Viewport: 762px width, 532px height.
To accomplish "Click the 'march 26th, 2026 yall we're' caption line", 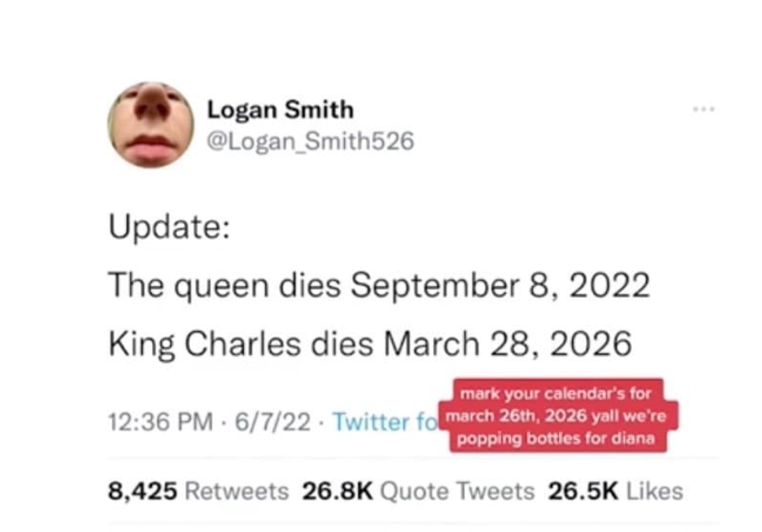I will 558,416.
